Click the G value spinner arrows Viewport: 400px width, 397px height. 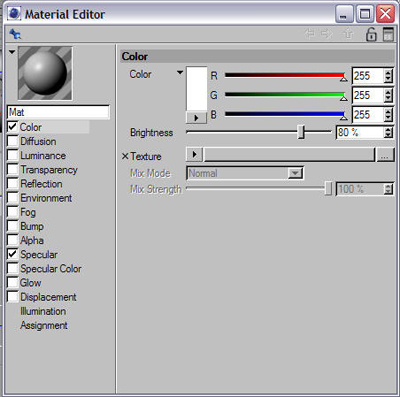[388, 95]
